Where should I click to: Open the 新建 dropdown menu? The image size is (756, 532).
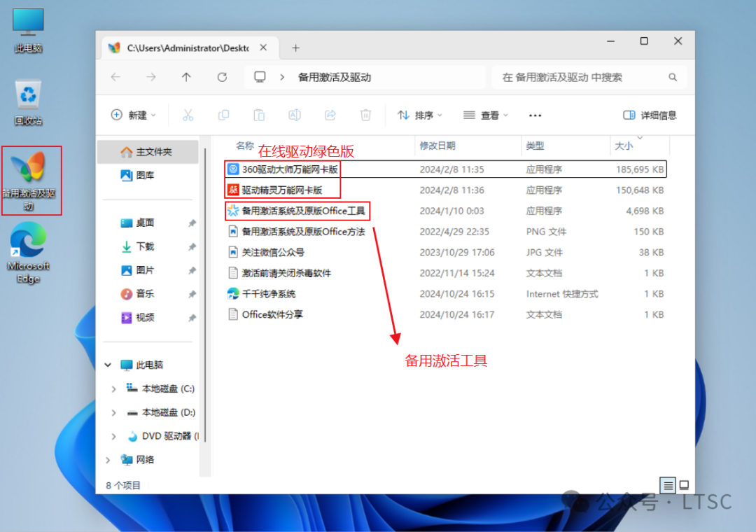point(134,115)
